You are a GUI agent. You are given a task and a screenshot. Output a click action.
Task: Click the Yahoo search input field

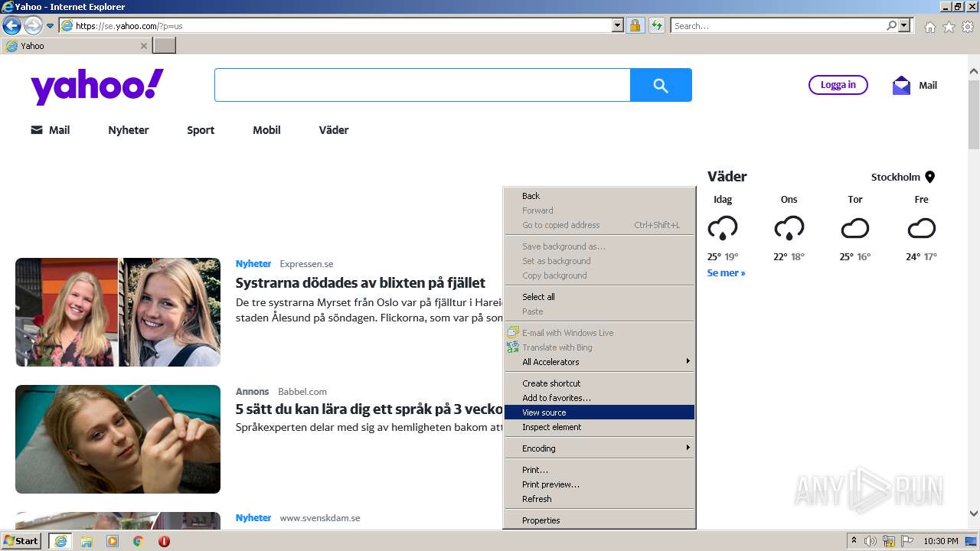(x=422, y=85)
